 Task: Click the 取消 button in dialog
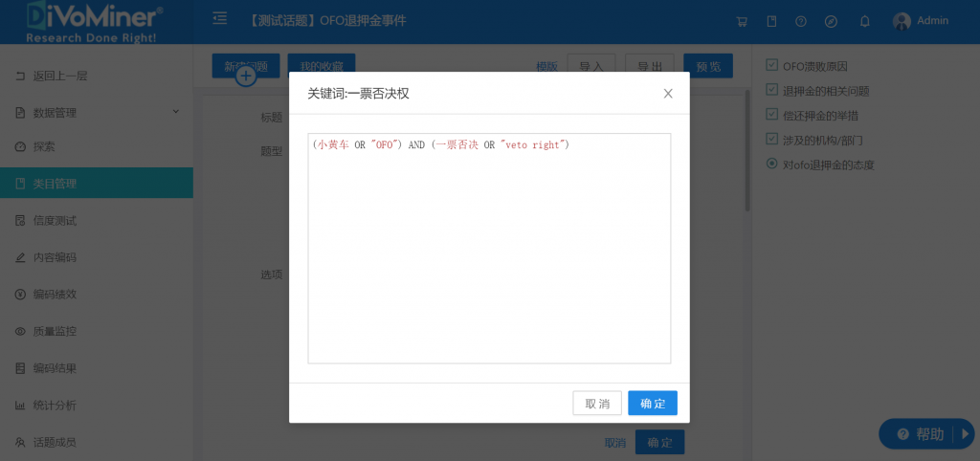pyautogui.click(x=597, y=404)
